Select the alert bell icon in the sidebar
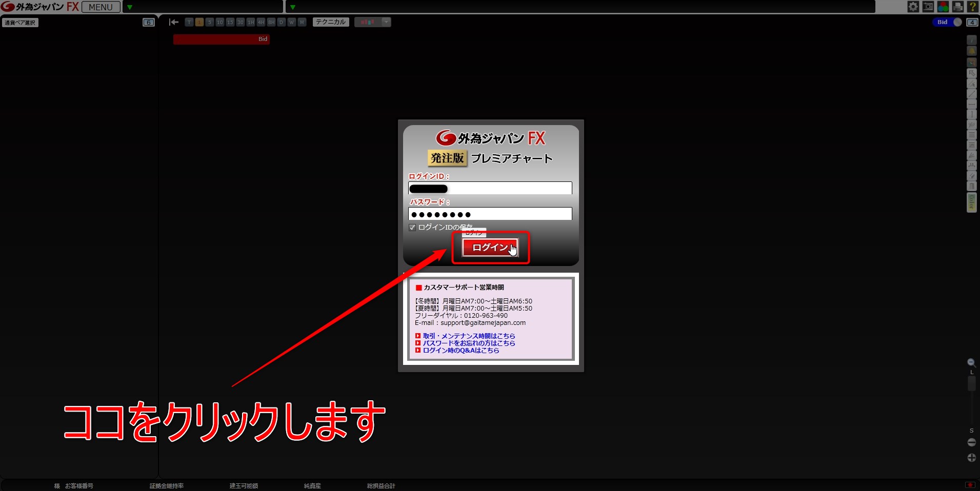 tap(971, 51)
